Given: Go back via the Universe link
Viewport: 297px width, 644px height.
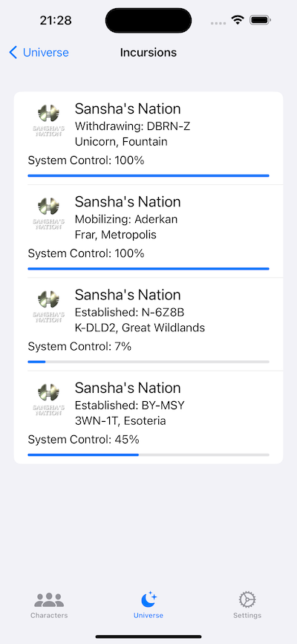Looking at the screenshot, I should pyautogui.click(x=45, y=53).
